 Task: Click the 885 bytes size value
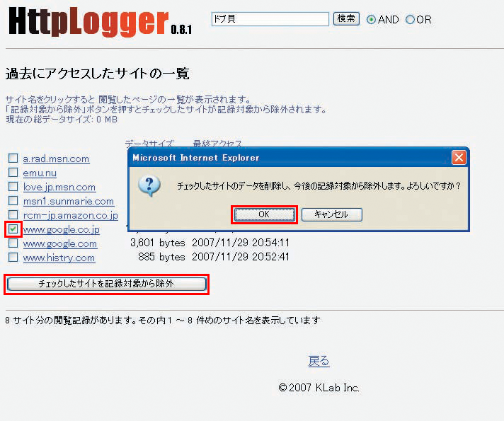coord(161,257)
